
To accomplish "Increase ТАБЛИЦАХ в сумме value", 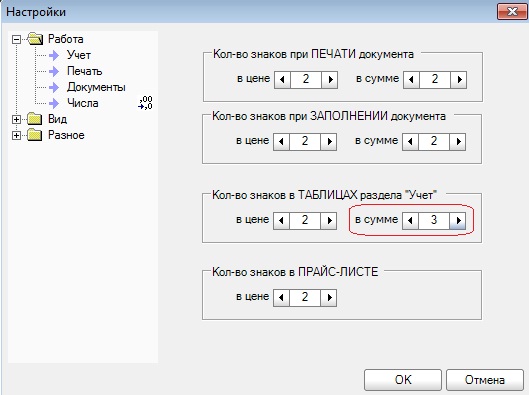I will tap(458, 221).
